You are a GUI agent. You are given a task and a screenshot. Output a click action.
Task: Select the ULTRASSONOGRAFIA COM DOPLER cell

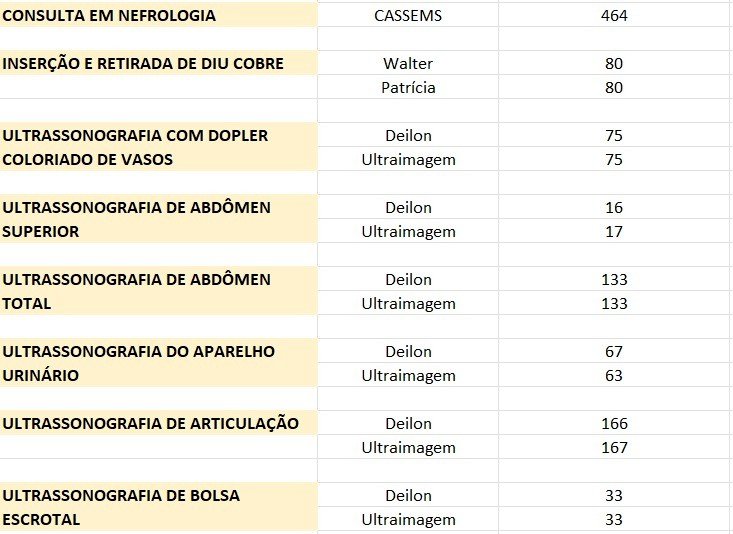[x=158, y=135]
